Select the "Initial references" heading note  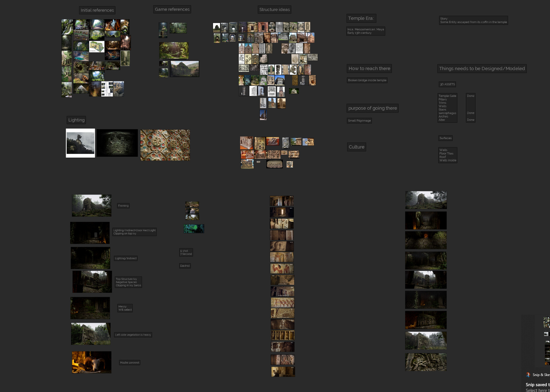pos(97,10)
